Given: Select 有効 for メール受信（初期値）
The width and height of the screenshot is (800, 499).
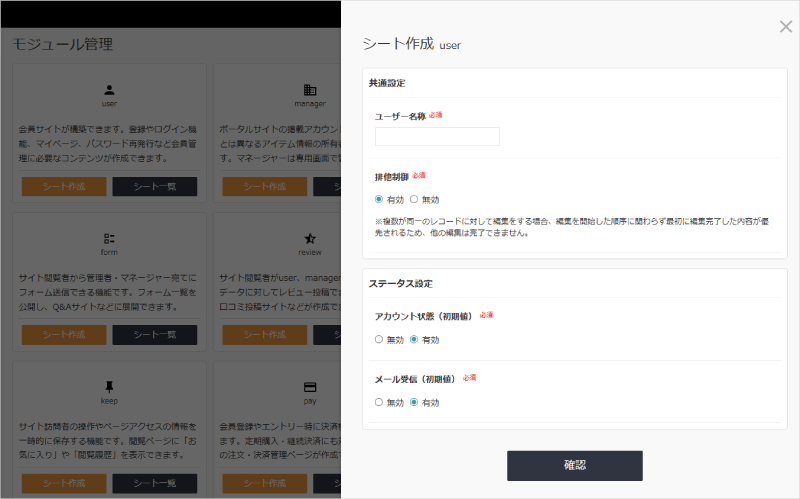Looking at the screenshot, I should point(414,402).
